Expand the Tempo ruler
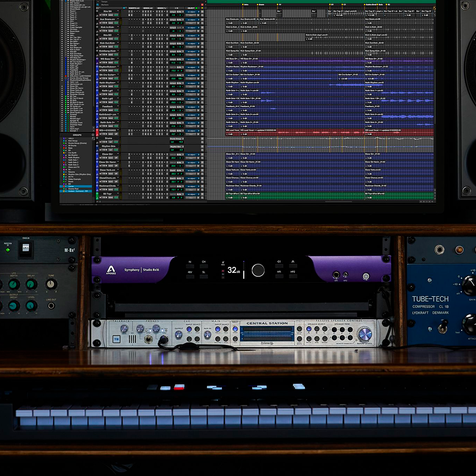This screenshot has width=476, height=476. (98, 1)
